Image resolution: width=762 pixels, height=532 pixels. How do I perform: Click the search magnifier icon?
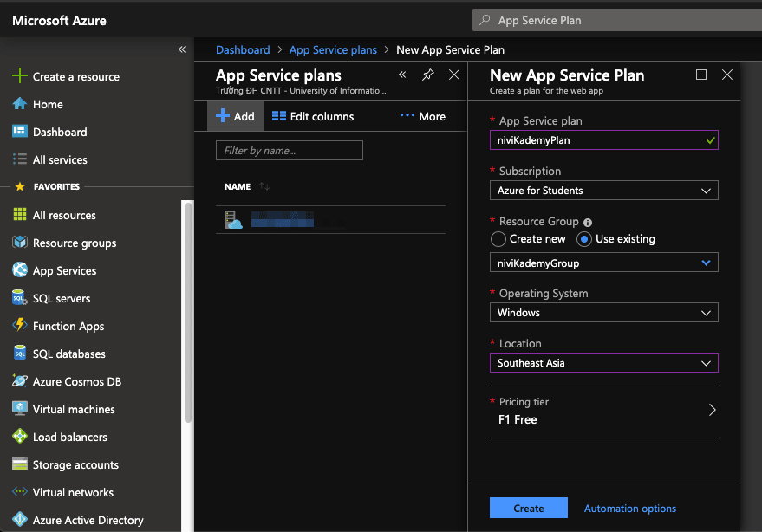(x=485, y=20)
